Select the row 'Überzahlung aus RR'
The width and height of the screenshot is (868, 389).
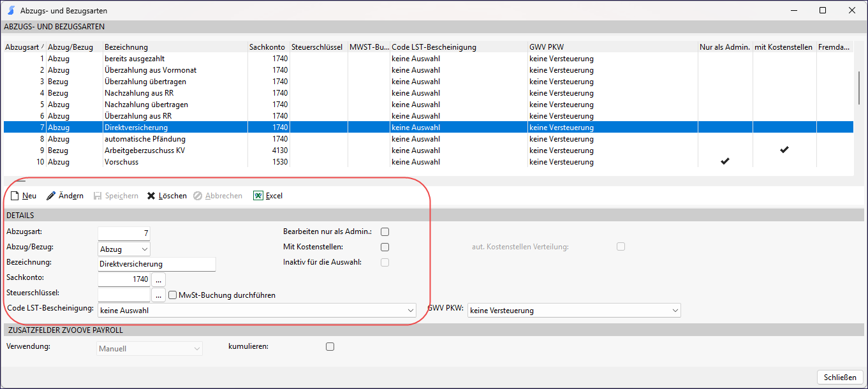429,116
